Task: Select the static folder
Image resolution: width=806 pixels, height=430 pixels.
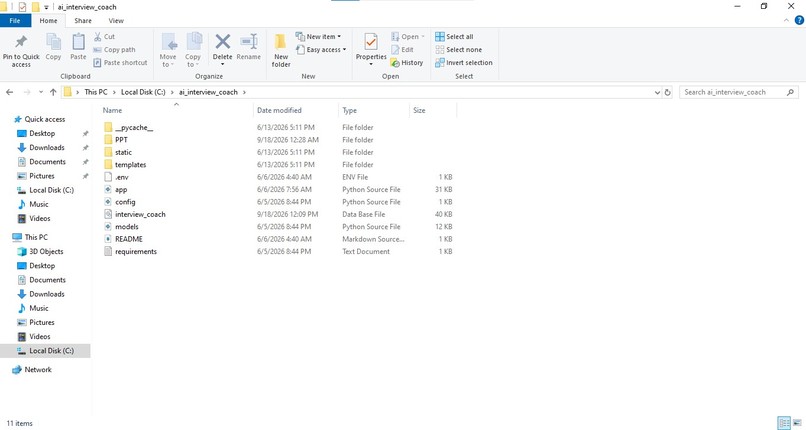Action: (123, 152)
